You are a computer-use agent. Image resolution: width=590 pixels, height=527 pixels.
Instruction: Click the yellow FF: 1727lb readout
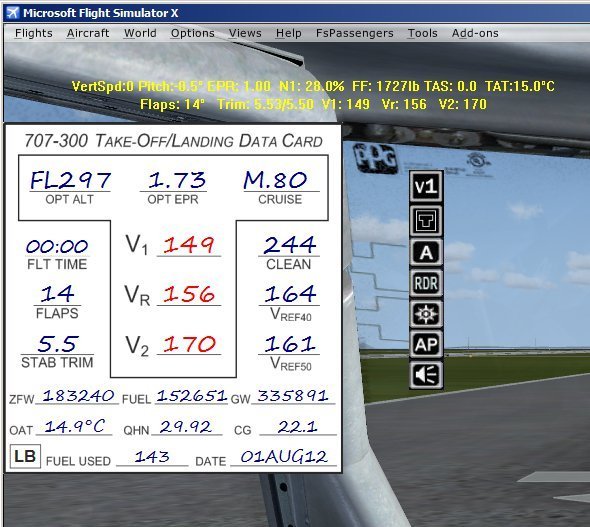click(x=386, y=86)
